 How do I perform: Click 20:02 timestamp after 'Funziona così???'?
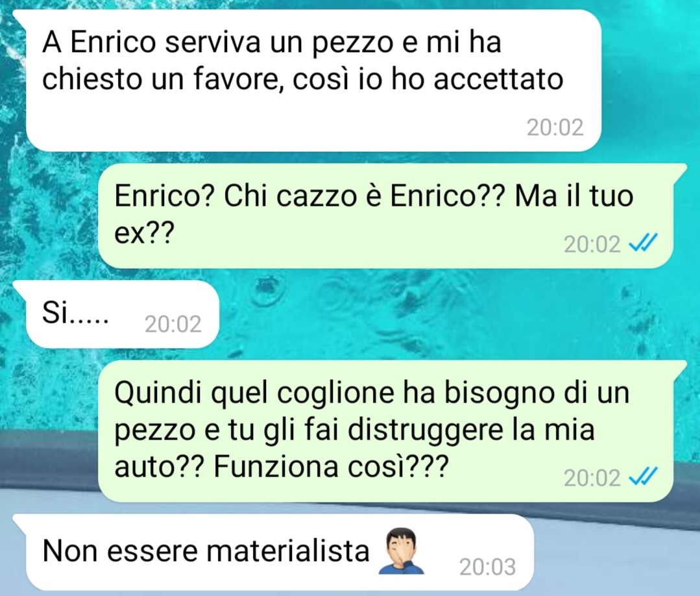(x=592, y=478)
